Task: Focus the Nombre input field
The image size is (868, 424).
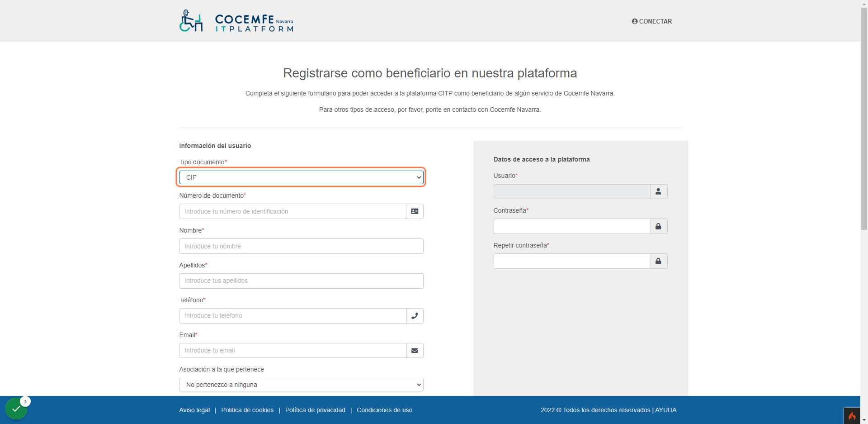Action: 301,246
